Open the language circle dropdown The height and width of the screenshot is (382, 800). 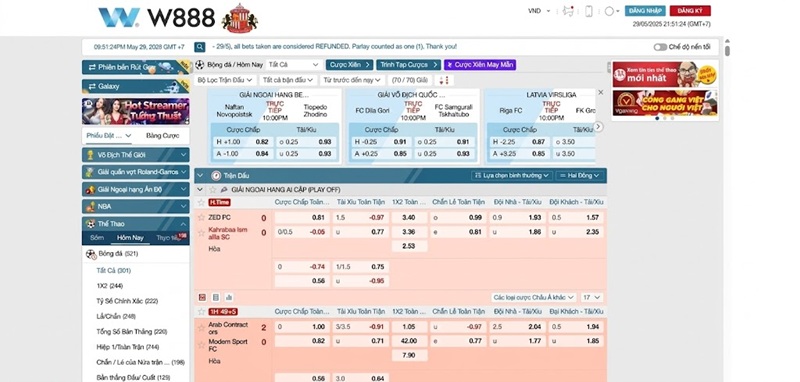tap(612, 11)
